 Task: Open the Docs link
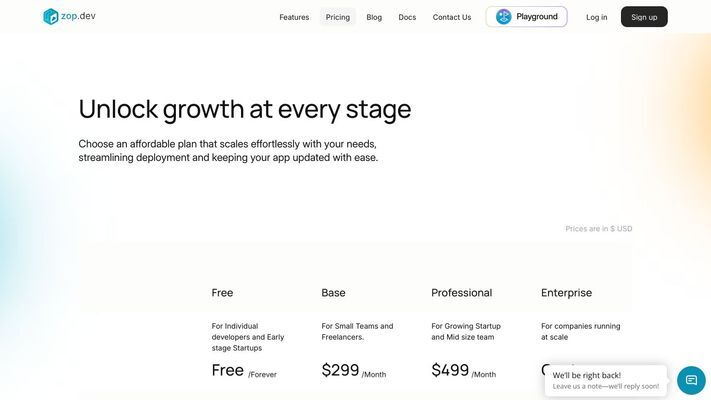(x=407, y=17)
